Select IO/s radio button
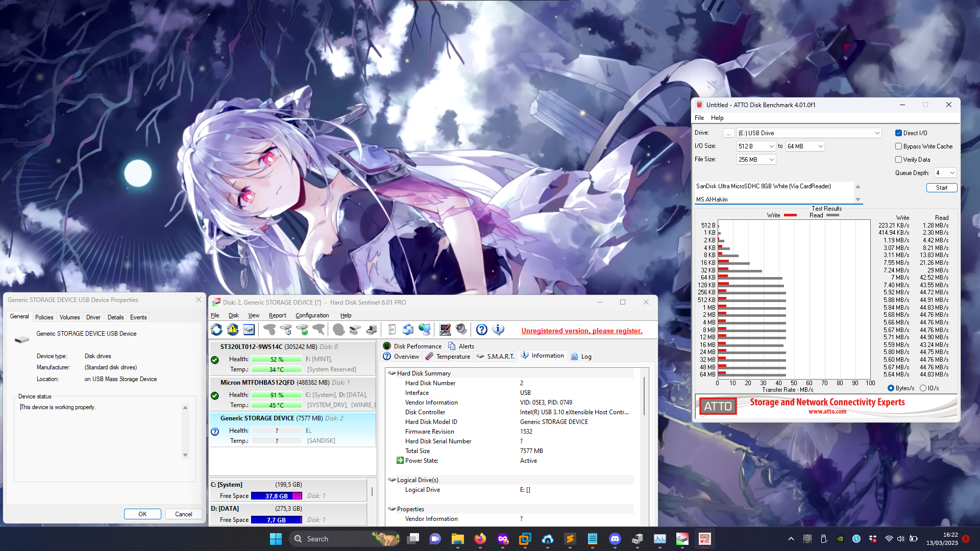This screenshot has height=551, width=980. pyautogui.click(x=923, y=388)
